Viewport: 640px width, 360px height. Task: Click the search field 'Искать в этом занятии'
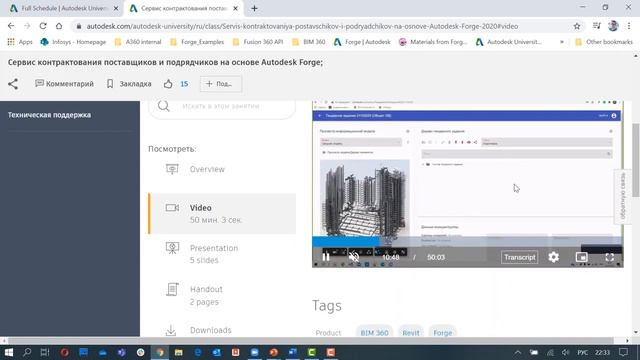click(221, 106)
